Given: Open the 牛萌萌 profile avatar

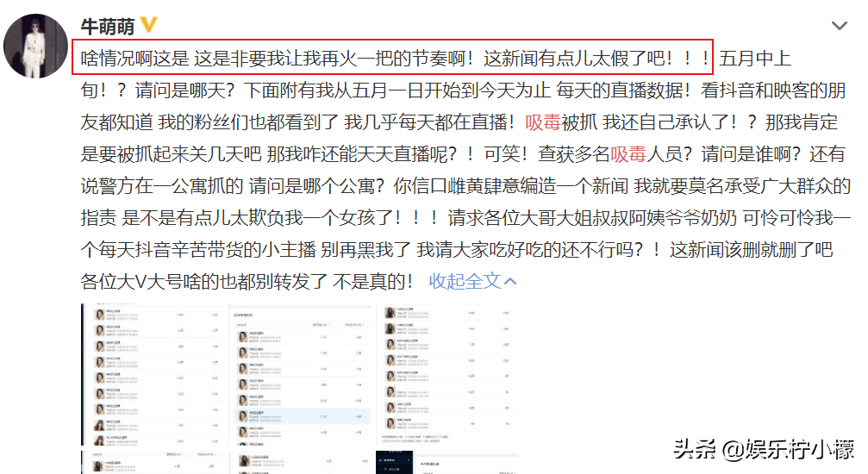Looking at the screenshot, I should click(35, 46).
